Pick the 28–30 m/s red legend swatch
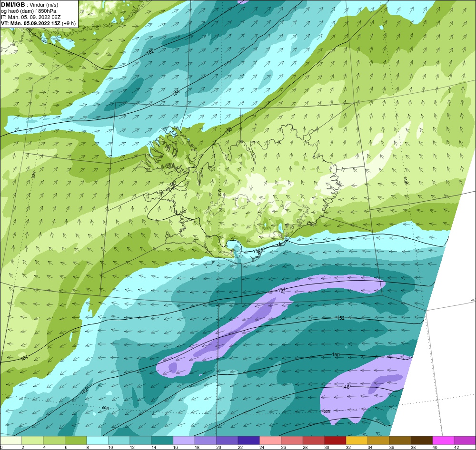The width and height of the screenshot is (476, 450). 313,440
